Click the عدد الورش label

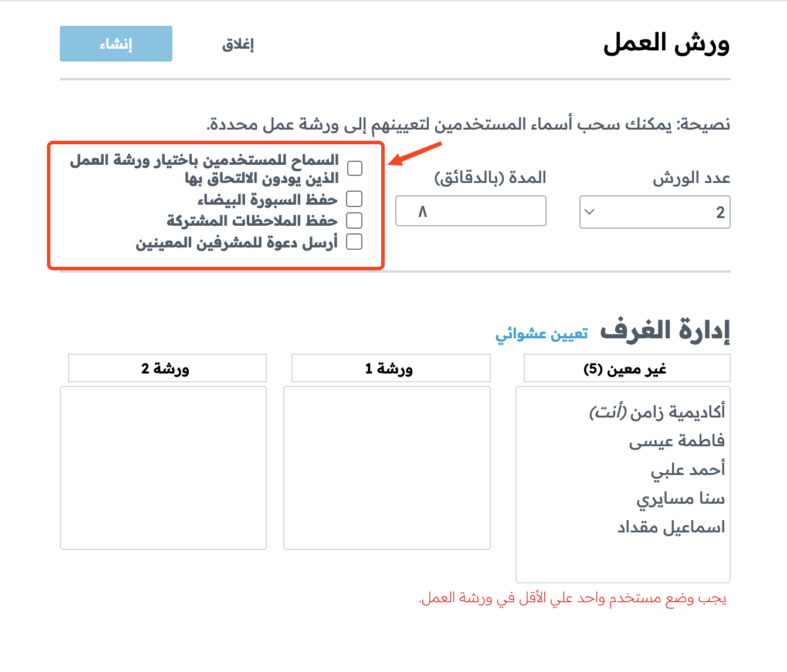coord(691,178)
